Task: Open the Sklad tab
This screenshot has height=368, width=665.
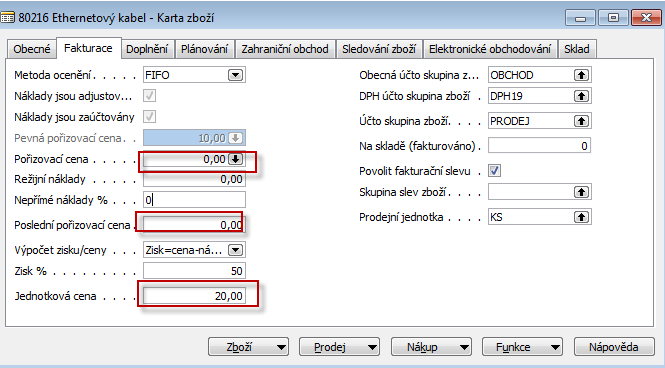Action: (577, 49)
